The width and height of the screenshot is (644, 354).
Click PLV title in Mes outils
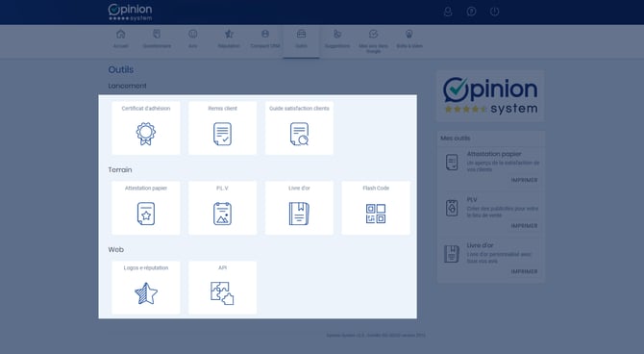pyautogui.click(x=472, y=199)
